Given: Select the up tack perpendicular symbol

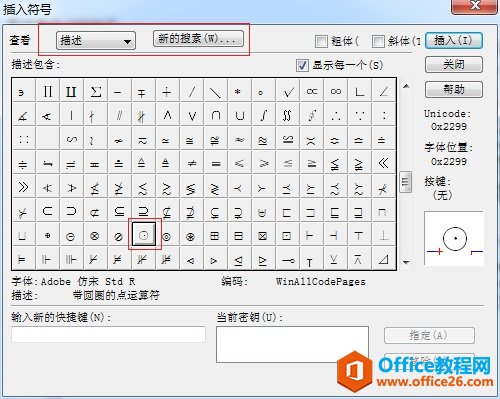Looking at the screenshot, I should coord(383,236).
